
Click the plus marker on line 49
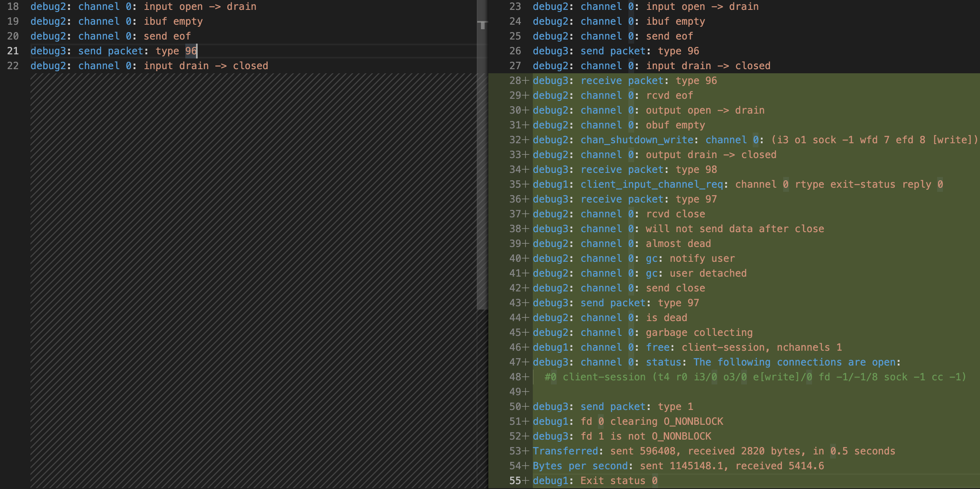point(525,392)
